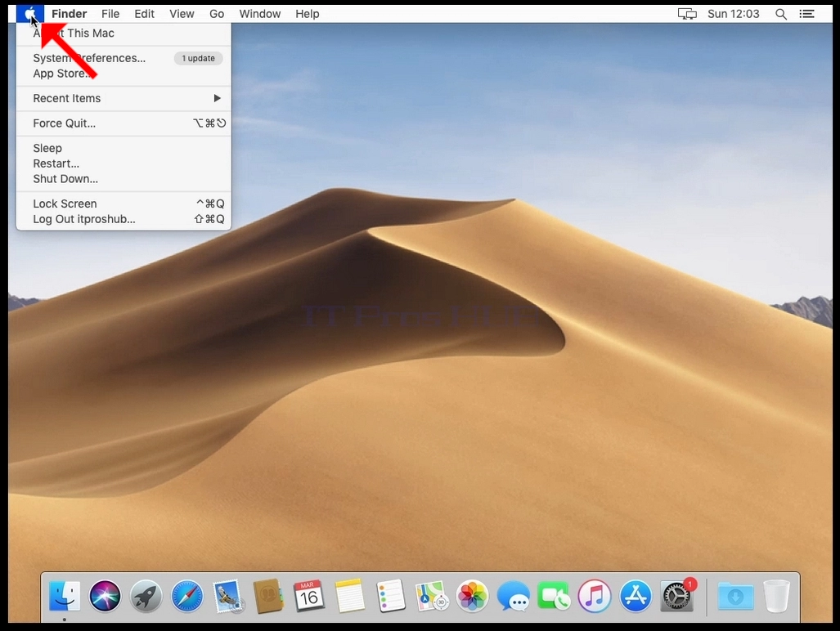Viewport: 840px width, 631px height.
Task: Open the Edit menu
Action: [x=144, y=14]
